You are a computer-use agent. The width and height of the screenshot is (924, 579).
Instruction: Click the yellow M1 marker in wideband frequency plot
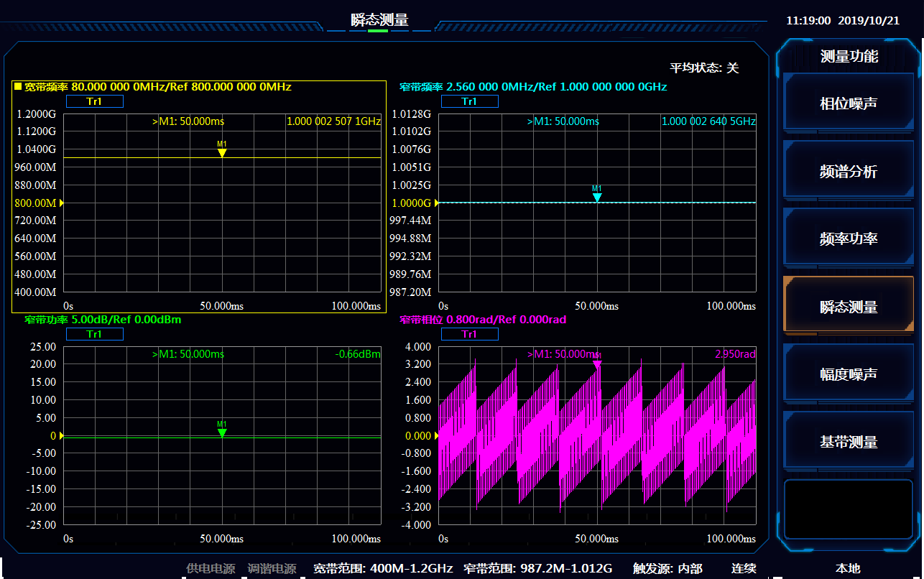pyautogui.click(x=222, y=152)
